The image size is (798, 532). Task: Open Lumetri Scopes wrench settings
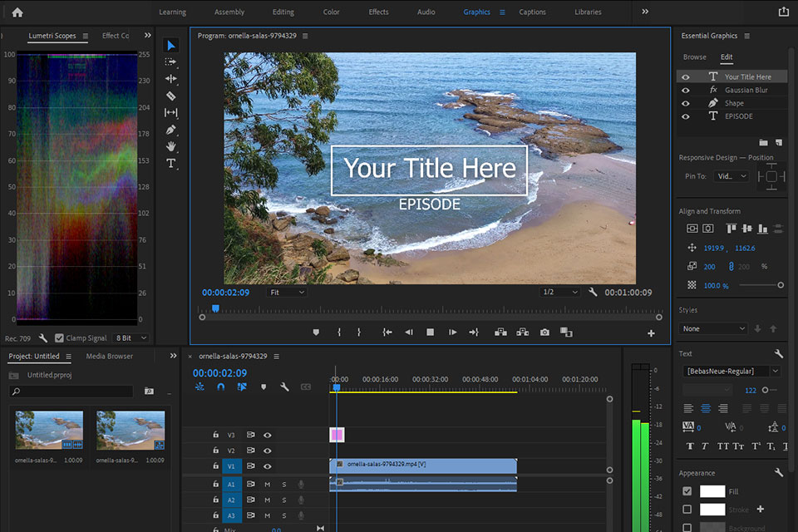pos(43,338)
